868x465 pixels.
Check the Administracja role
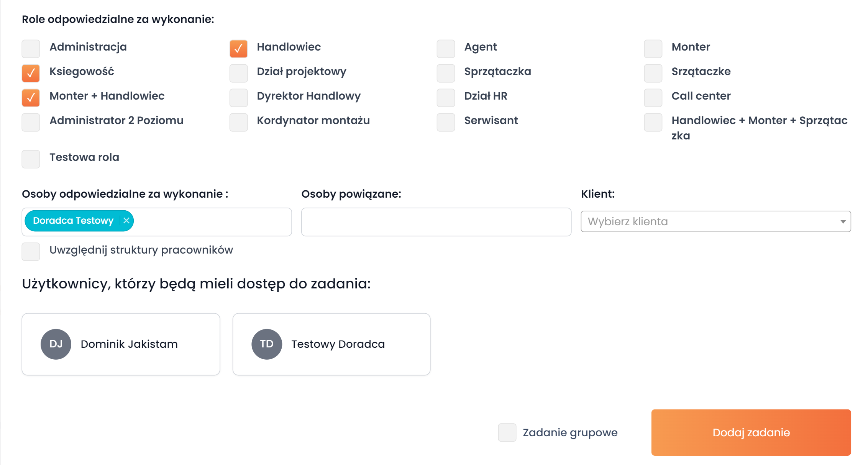pos(31,49)
